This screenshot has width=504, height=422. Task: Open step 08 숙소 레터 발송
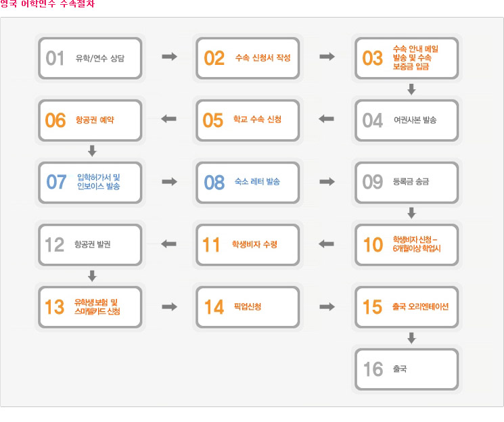[x=248, y=183]
